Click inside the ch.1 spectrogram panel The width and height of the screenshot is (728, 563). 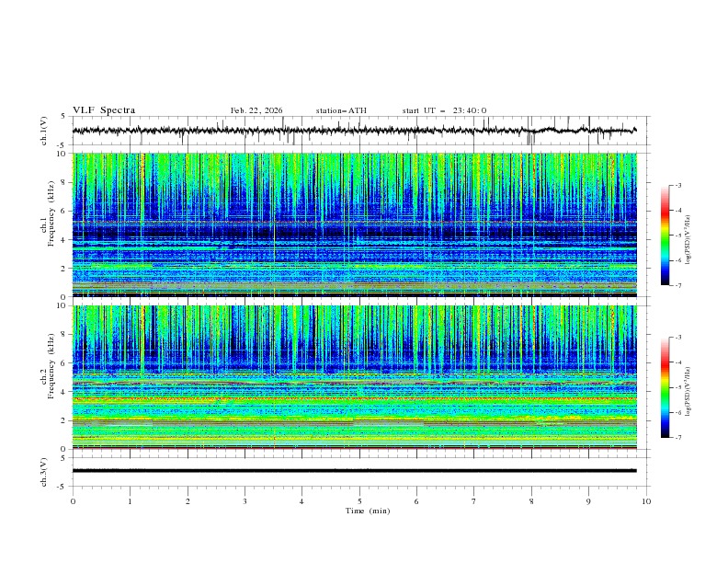[354, 224]
